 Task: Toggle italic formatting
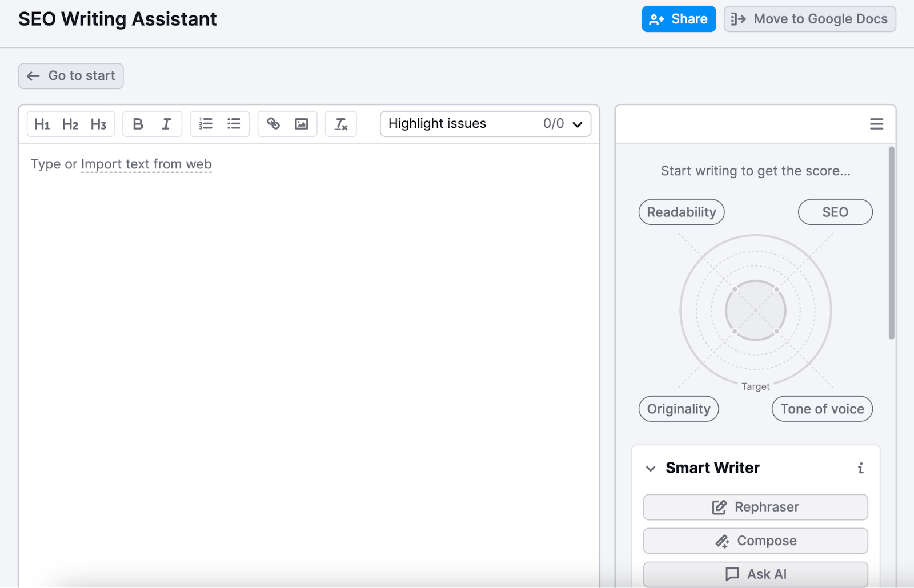coord(166,124)
